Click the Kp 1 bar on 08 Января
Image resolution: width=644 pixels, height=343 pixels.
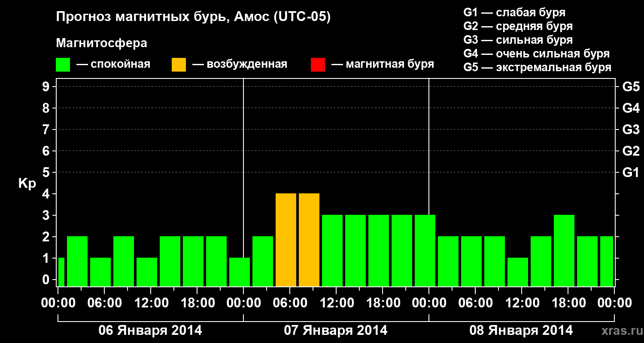518,272
